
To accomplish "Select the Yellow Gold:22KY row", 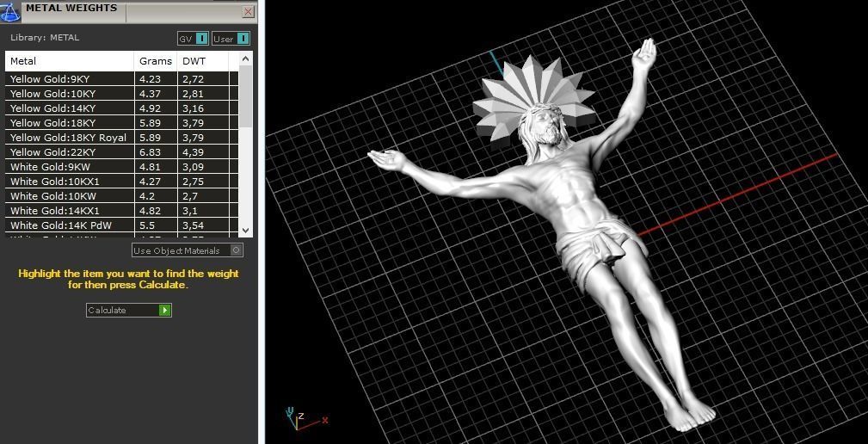I will point(122,152).
